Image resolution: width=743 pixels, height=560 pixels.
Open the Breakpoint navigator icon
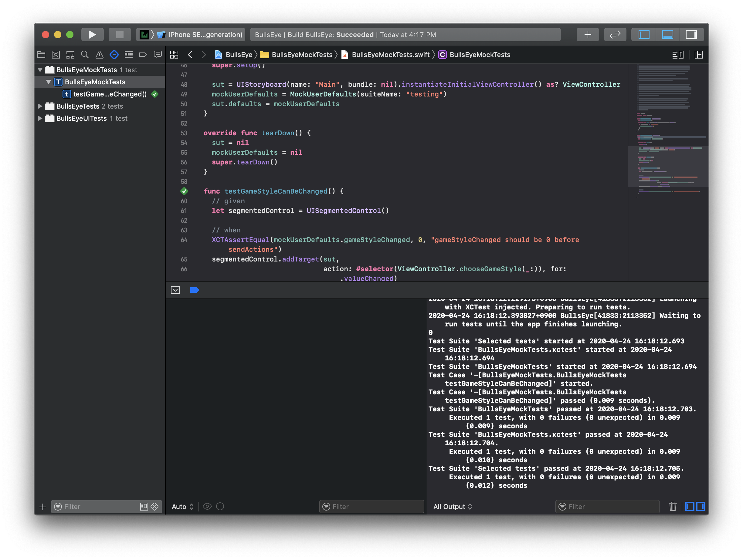(x=143, y=55)
